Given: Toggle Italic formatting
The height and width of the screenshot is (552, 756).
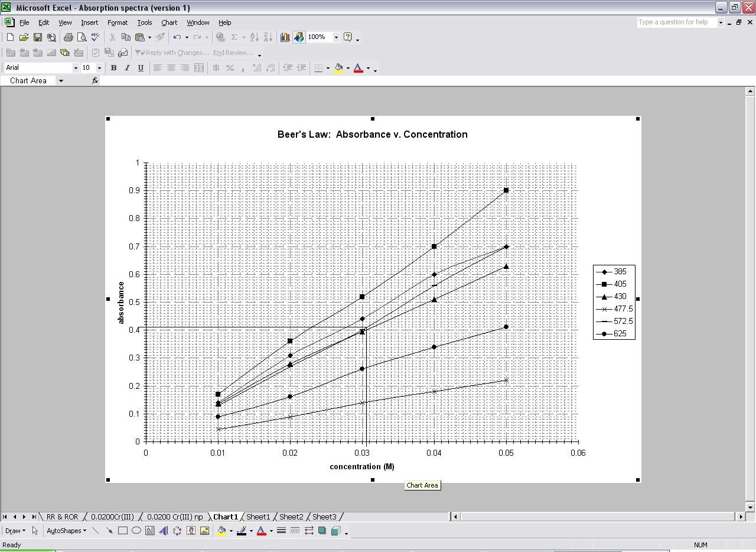Looking at the screenshot, I should point(127,68).
